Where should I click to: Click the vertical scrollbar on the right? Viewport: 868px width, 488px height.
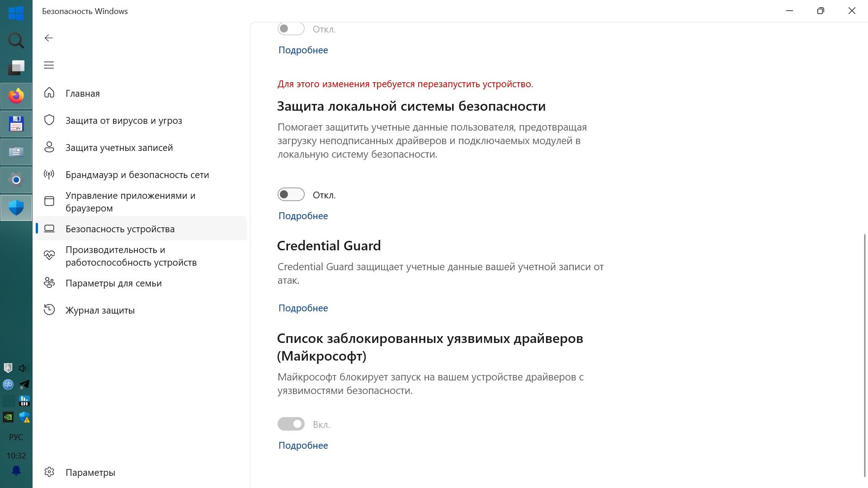click(x=865, y=355)
